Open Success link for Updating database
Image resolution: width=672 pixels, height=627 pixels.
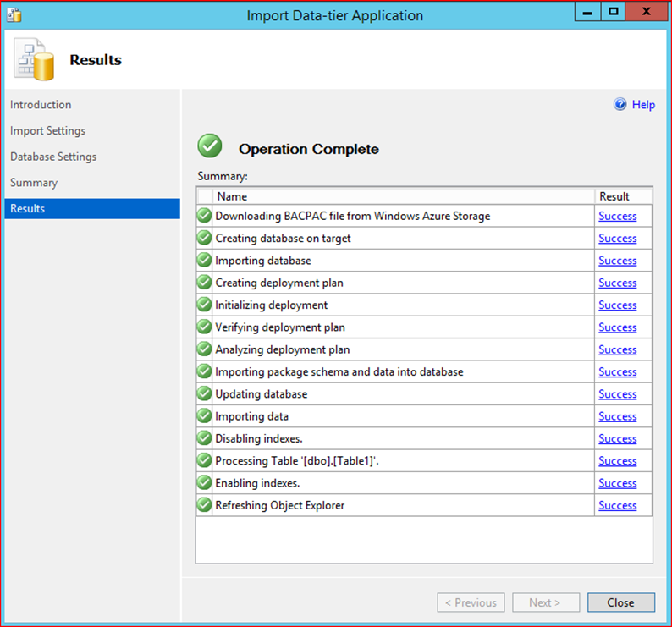tap(618, 394)
